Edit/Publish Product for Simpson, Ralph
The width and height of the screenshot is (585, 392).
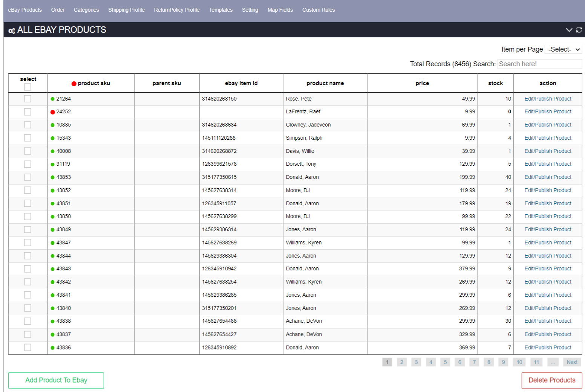[x=548, y=138]
